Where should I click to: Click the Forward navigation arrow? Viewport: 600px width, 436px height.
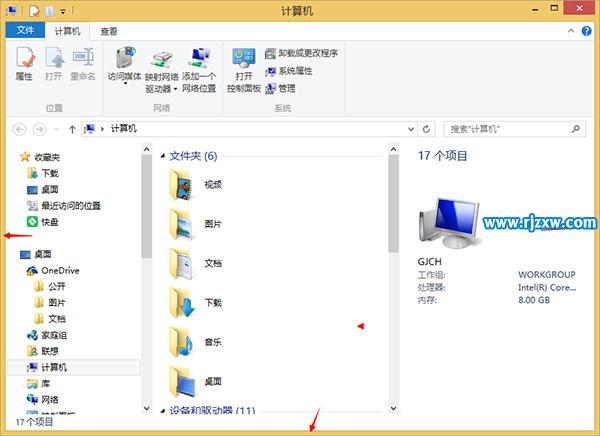point(39,129)
